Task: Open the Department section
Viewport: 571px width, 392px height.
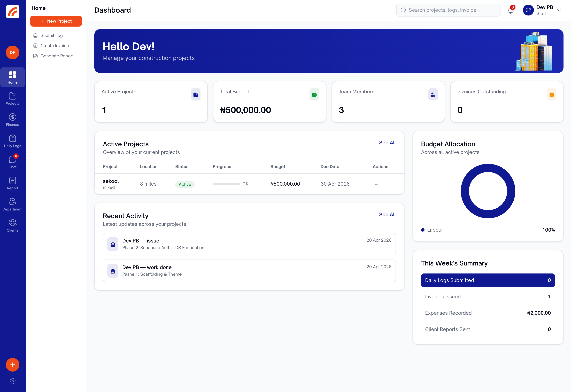Action: [13, 204]
